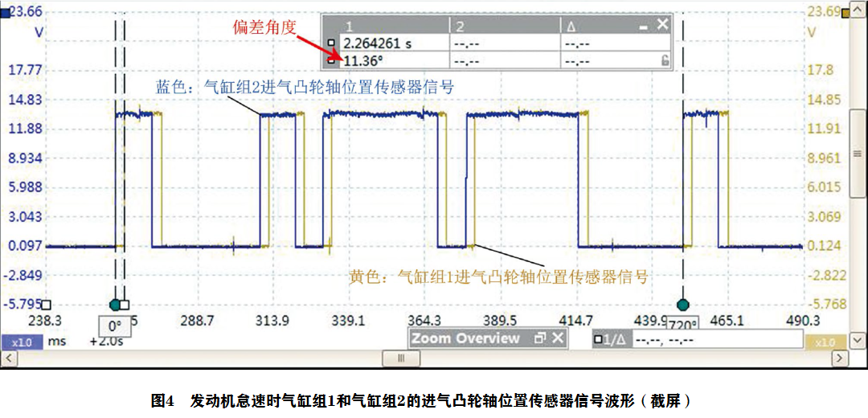Click the 238.3 time axis value
Viewport: 868px width, 418px height.
[x=46, y=320]
